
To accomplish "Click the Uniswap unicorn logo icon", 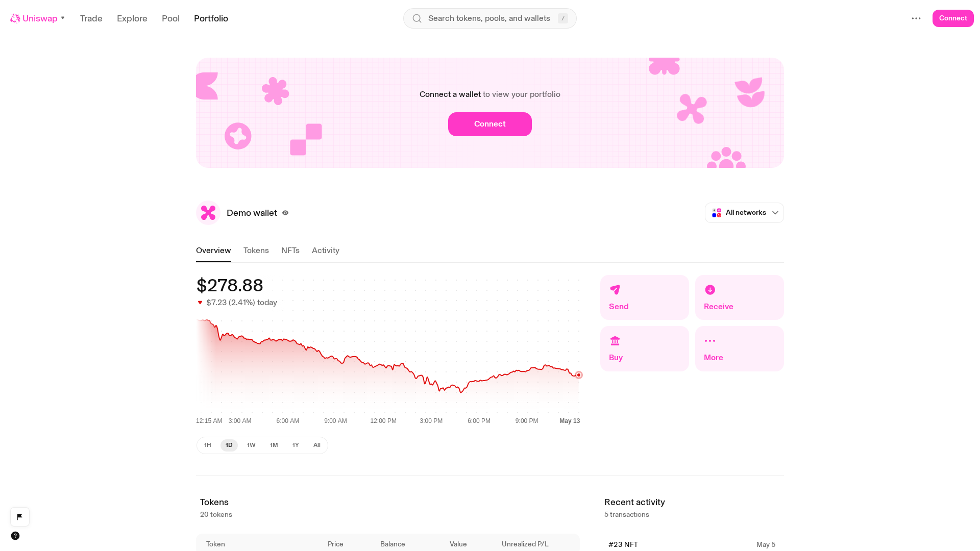I will (x=15, y=18).
